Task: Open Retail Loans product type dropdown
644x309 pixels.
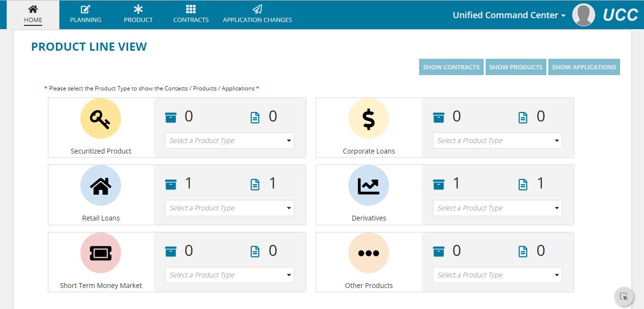Action: tap(229, 208)
